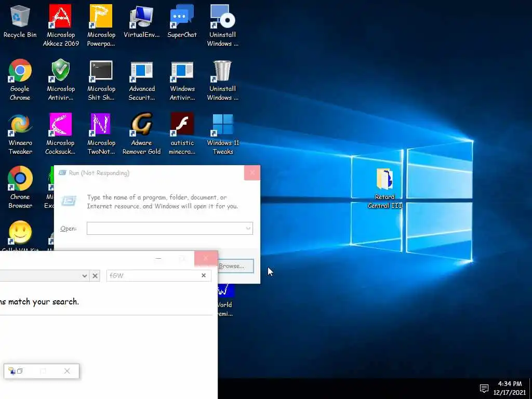Click the restore icon in small bottom window
The width and height of the screenshot is (532, 399).
20,371
